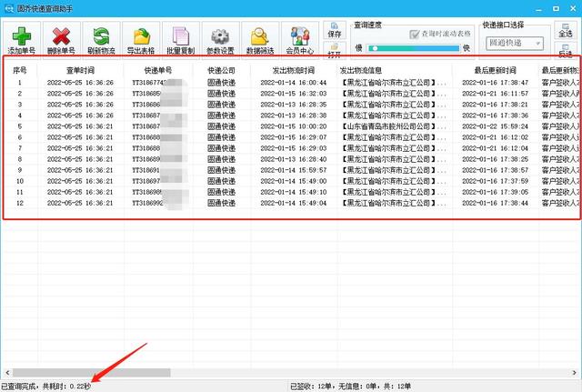Sort by 查单时间 column header
The image size is (582, 392).
point(80,70)
